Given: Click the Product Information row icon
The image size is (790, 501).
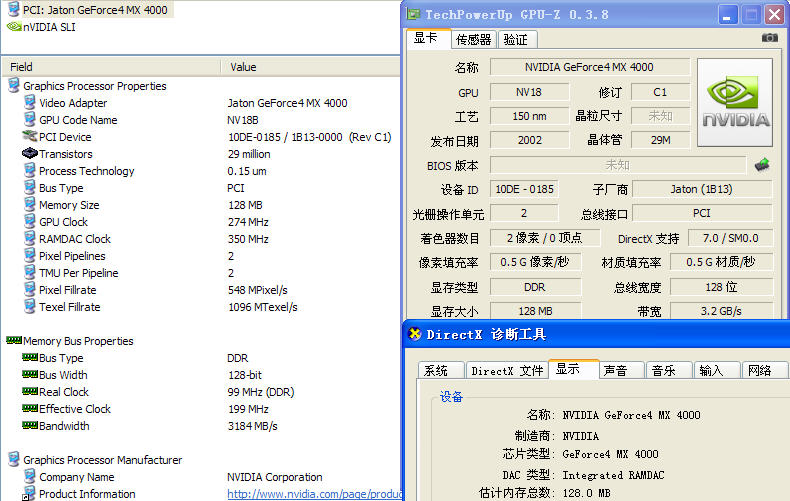Looking at the screenshot, I should pos(30,493).
